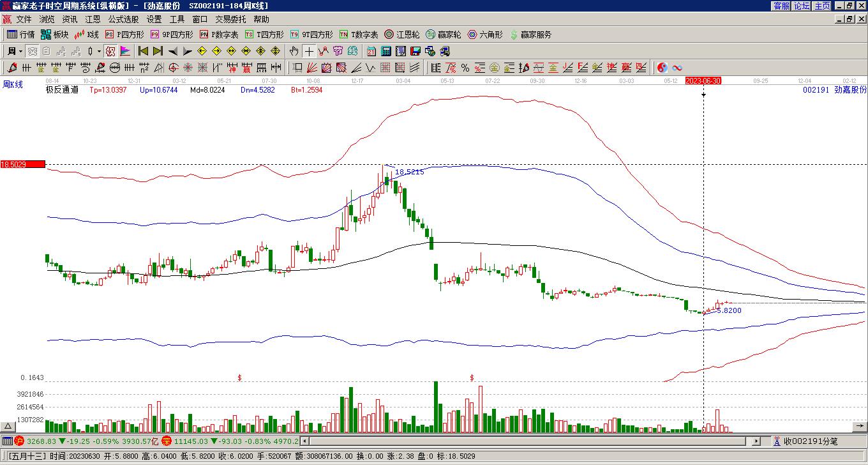868x465 pixels.
Task: Click the save floppy disk icon
Action: (415, 51)
